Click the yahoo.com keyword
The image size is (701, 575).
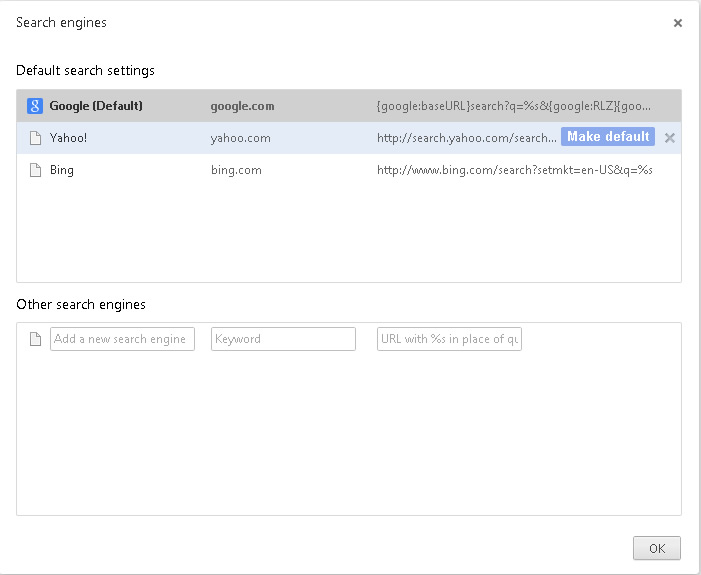(x=241, y=138)
